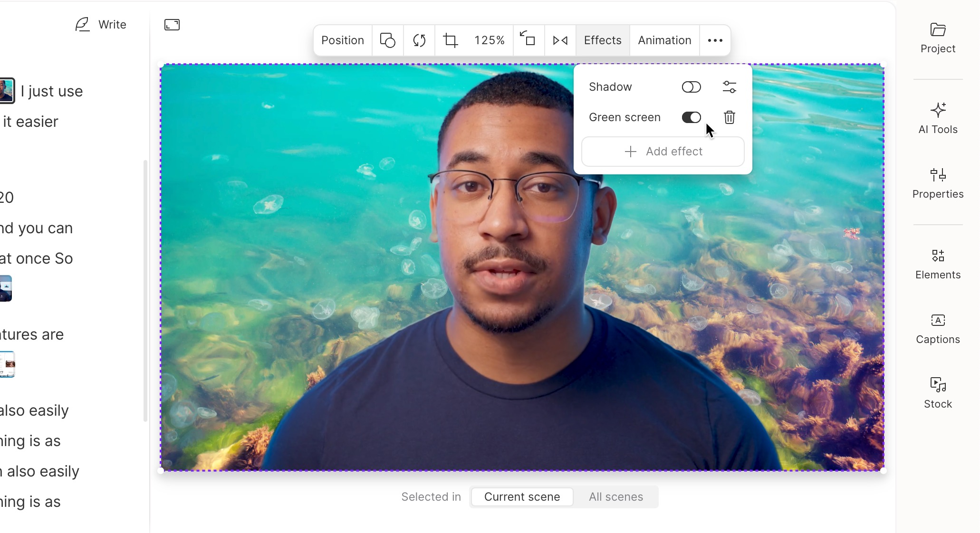This screenshot has height=533, width=980.
Task: Toggle the Shadow effect on
Action: (x=691, y=87)
